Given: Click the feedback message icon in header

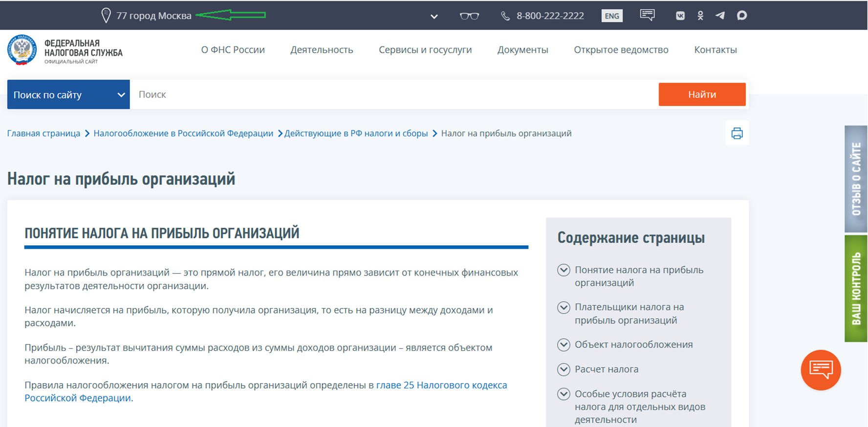Looking at the screenshot, I should [647, 15].
